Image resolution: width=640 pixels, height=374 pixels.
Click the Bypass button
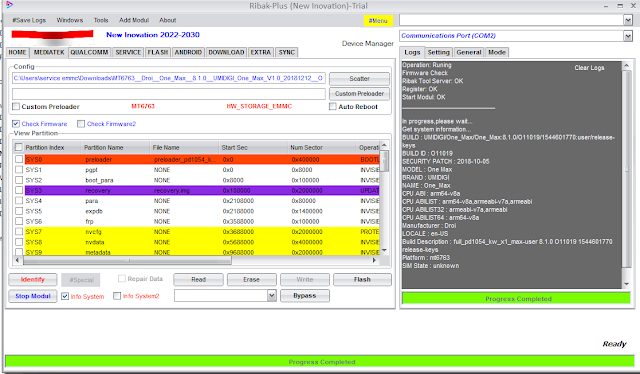[304, 296]
